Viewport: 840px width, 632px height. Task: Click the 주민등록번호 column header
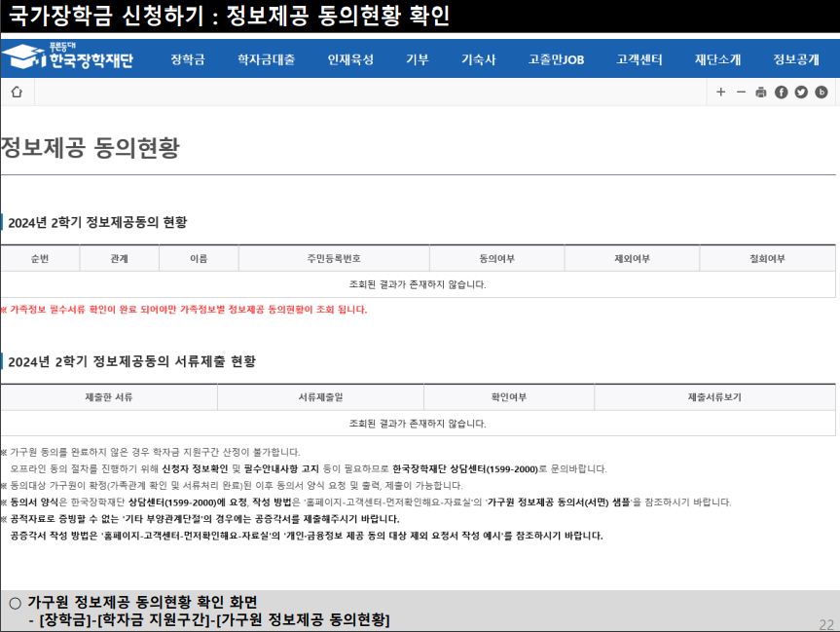(x=334, y=258)
